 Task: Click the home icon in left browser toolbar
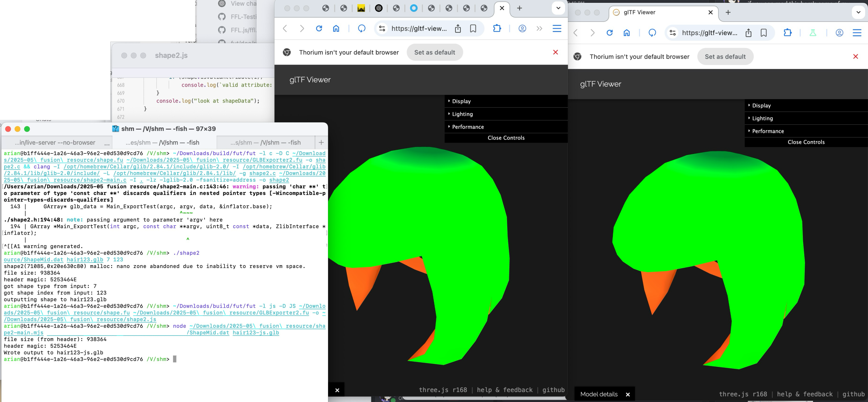click(336, 29)
